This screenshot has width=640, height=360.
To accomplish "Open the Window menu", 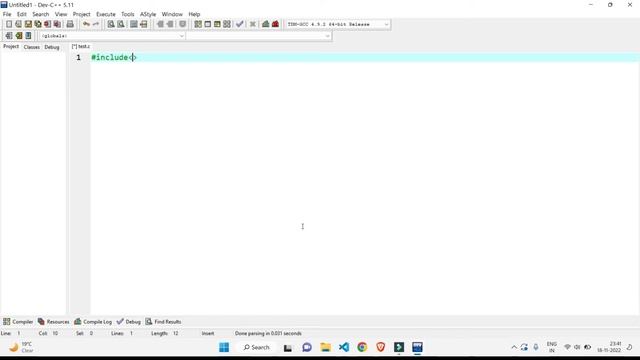I will tap(172, 14).
